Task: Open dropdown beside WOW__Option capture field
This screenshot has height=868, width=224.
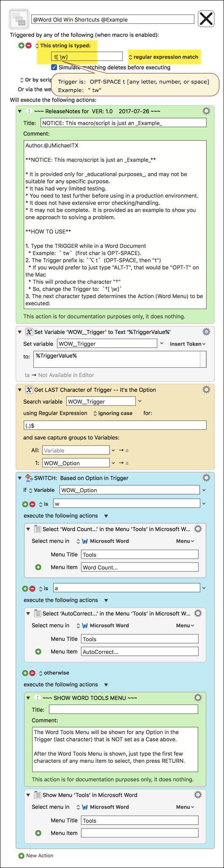Action: 113,463
